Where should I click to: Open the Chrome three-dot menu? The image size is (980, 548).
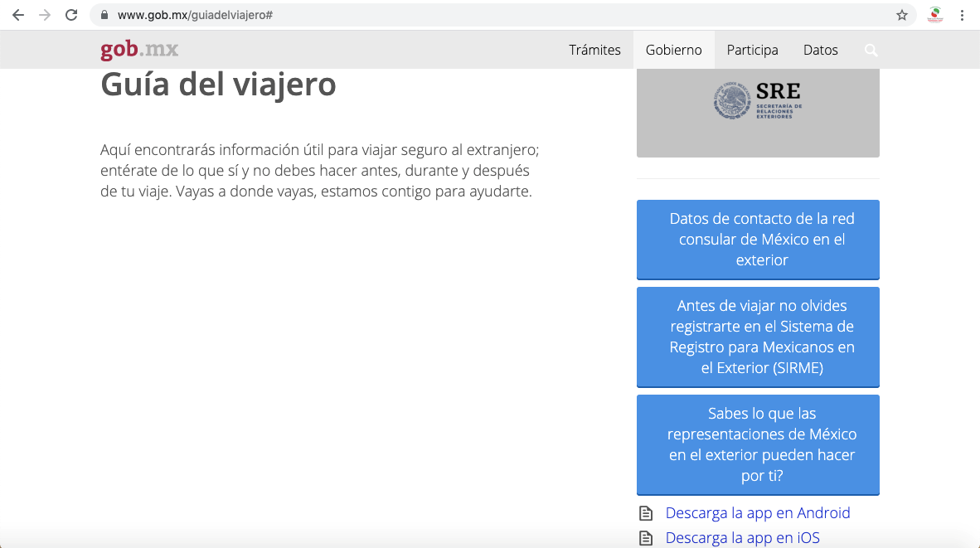(x=962, y=15)
